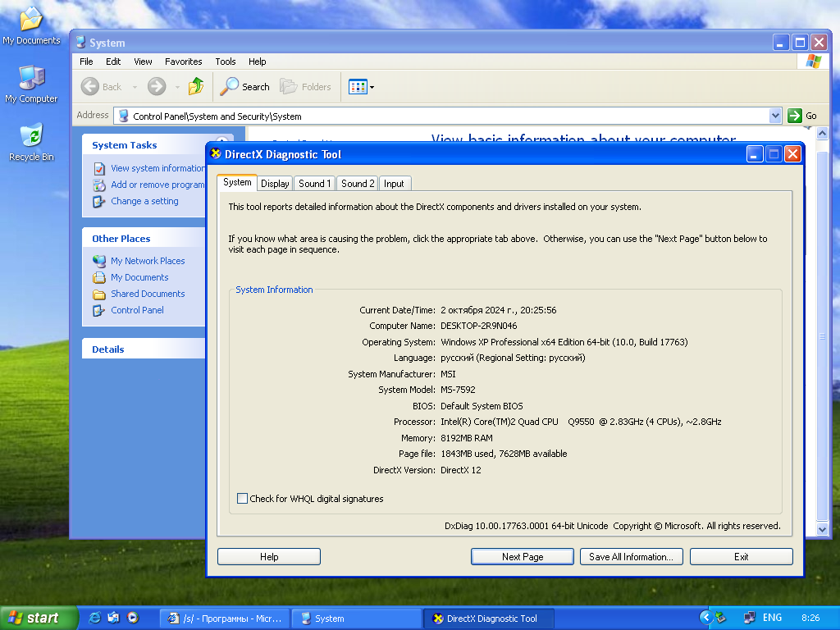Image resolution: width=840 pixels, height=630 pixels.
Task: Open the Start menu
Action: [39, 619]
